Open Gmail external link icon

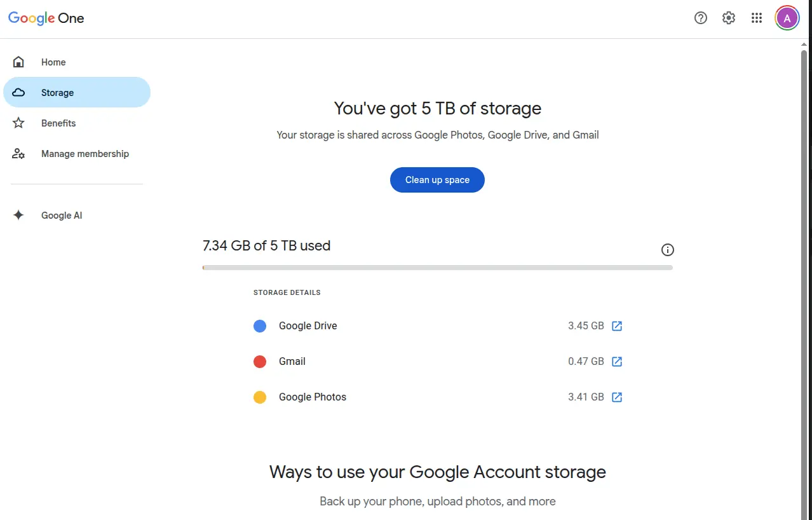tap(617, 361)
